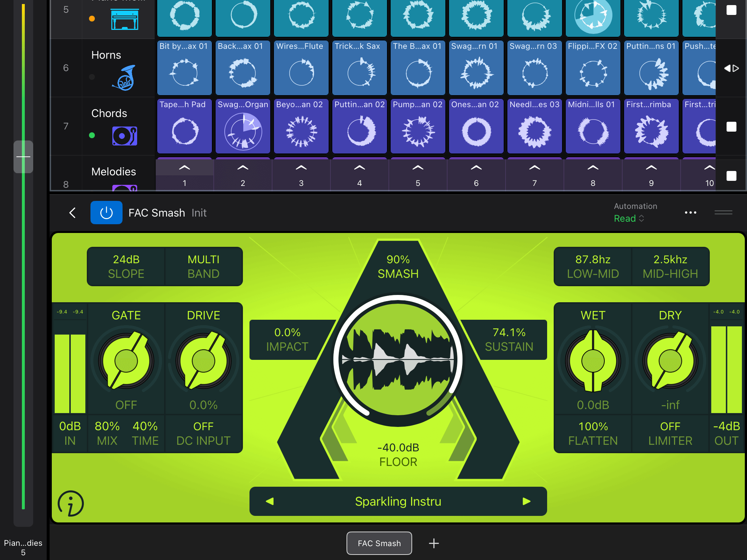Click the Piano track keyboard instrument icon

click(124, 20)
